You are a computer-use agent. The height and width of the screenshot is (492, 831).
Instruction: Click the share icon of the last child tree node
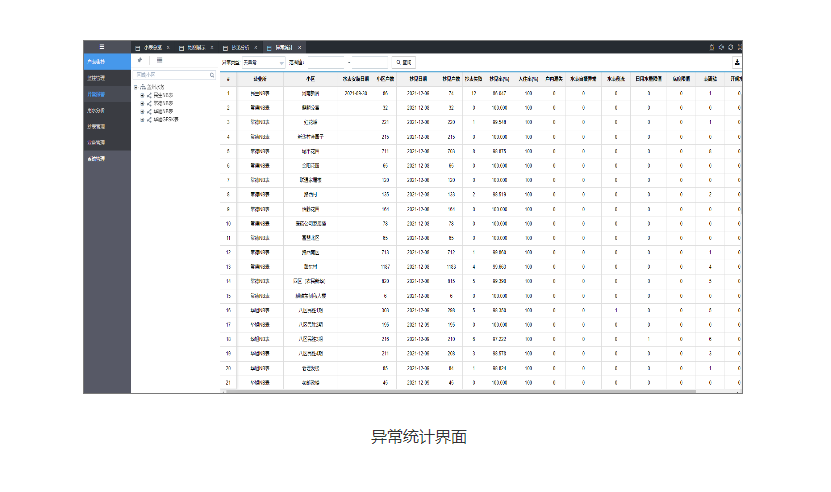[x=149, y=120]
